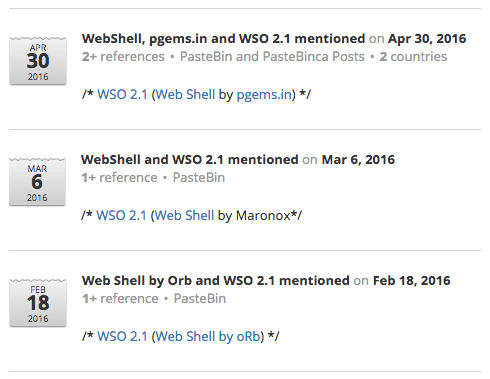Click 1+ reference under Mar 6 entry

119,178
